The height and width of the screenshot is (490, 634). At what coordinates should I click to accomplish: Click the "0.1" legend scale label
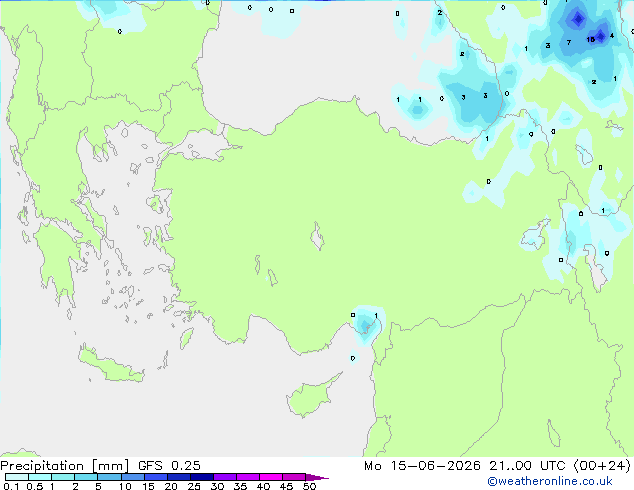coord(11,486)
